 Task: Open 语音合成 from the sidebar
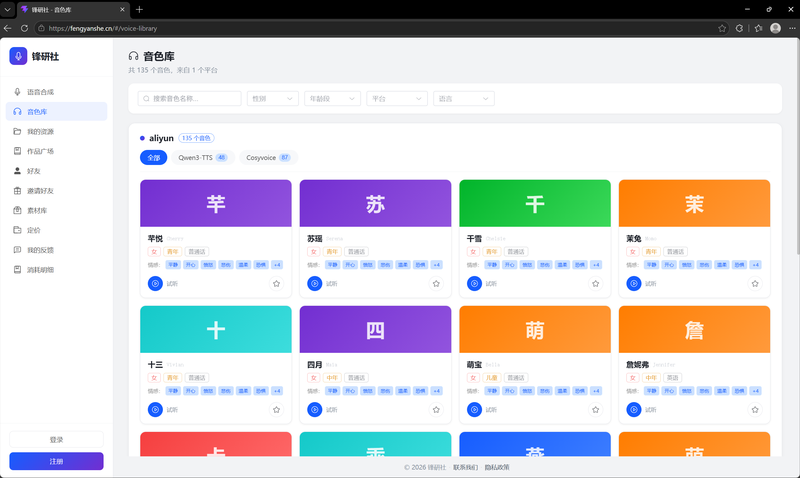57,92
